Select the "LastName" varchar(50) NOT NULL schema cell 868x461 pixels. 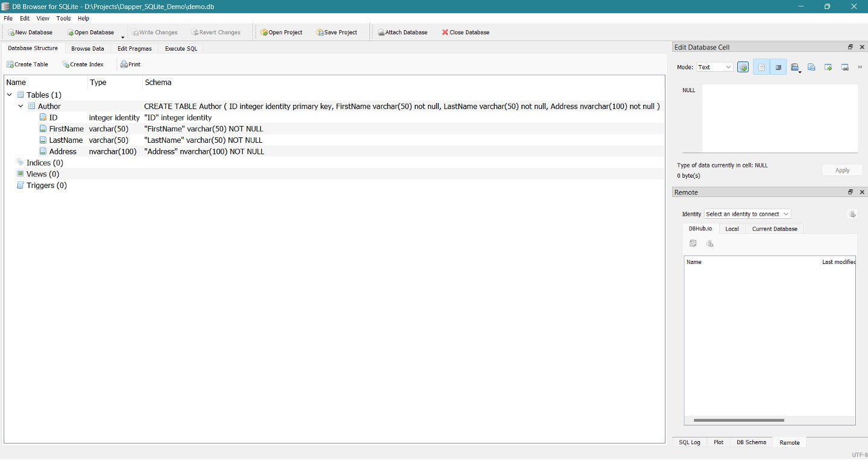coord(204,140)
